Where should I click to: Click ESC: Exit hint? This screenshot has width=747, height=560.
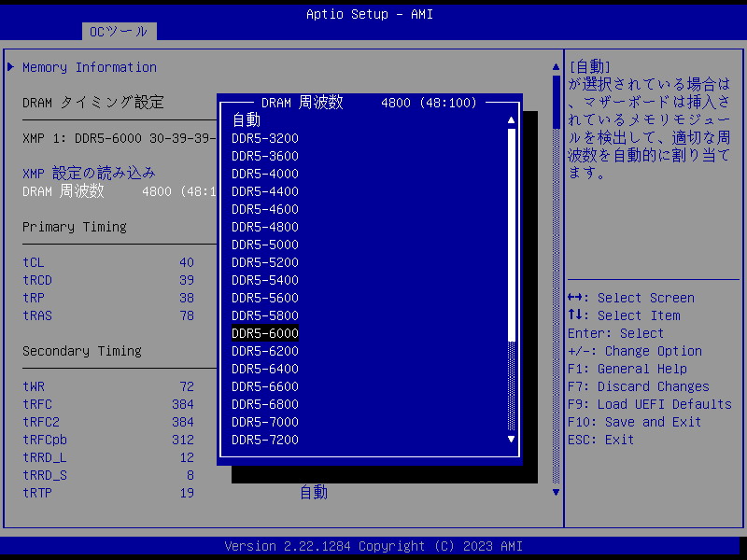click(x=600, y=440)
